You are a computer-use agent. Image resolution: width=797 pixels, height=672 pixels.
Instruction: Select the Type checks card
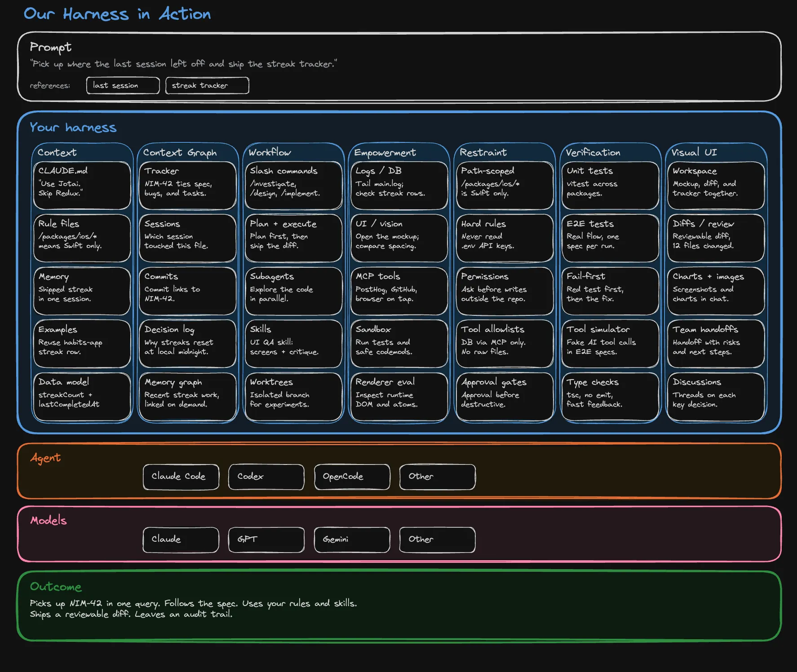click(610, 397)
